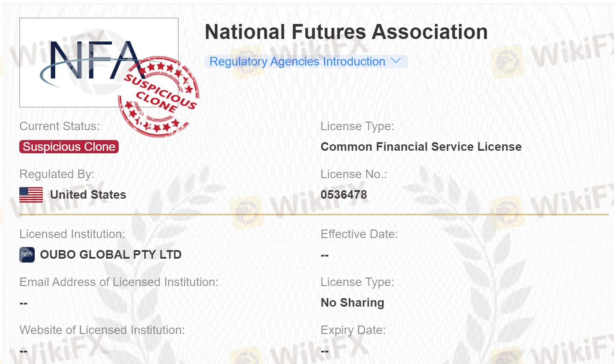Image resolution: width=614 pixels, height=364 pixels.
Task: Click the Licensed Institution label
Action: click(x=72, y=234)
